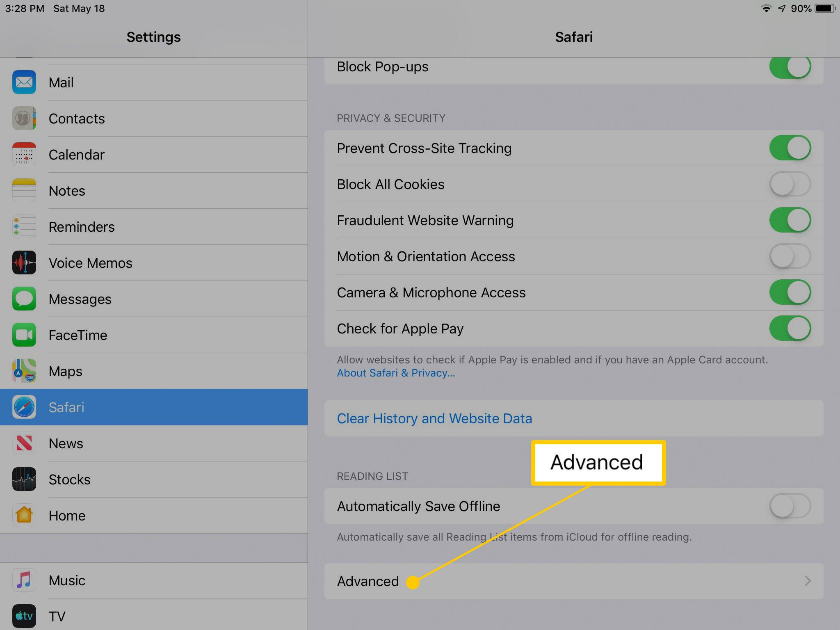Switch off Check for Apple Pay
This screenshot has height=630, width=840.
[x=790, y=329]
